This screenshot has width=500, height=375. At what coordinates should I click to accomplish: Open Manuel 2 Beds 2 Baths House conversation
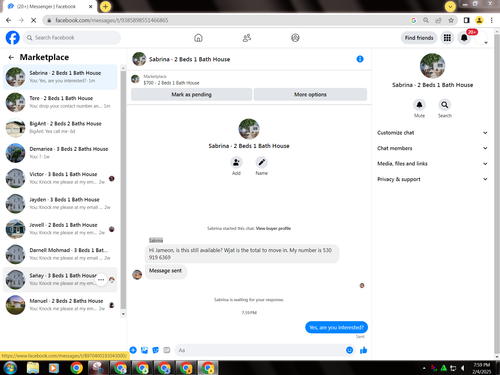[x=60, y=305]
